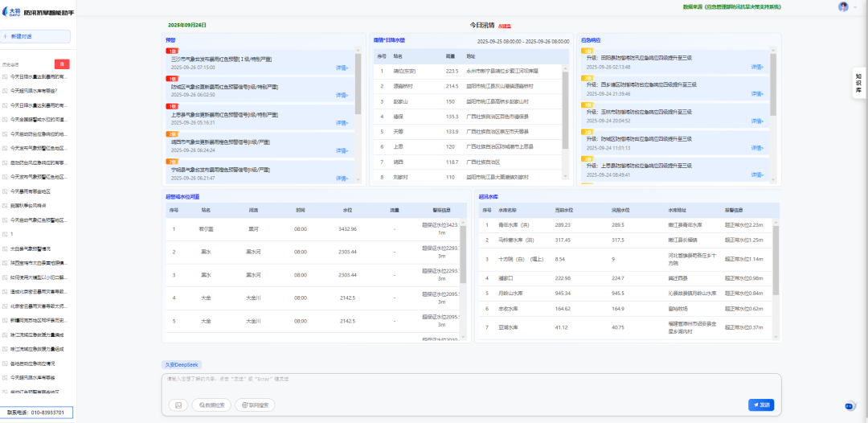Open user avatar at top right
This screenshot has width=868, height=423.
pos(843,6)
